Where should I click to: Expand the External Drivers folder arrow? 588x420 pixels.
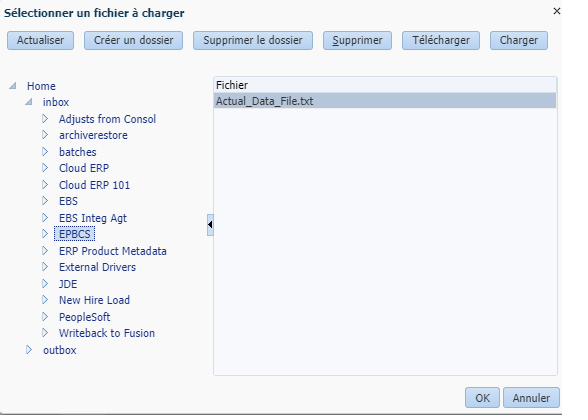click(x=45, y=267)
